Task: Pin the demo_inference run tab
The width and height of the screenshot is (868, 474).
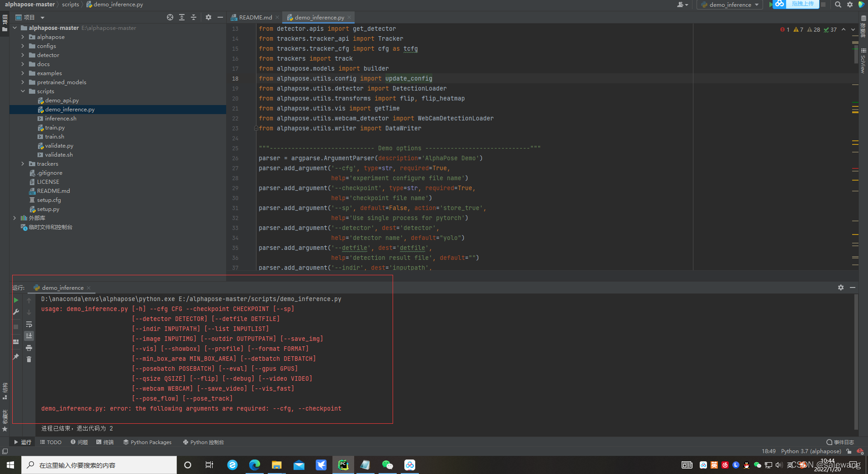Action: click(16, 357)
